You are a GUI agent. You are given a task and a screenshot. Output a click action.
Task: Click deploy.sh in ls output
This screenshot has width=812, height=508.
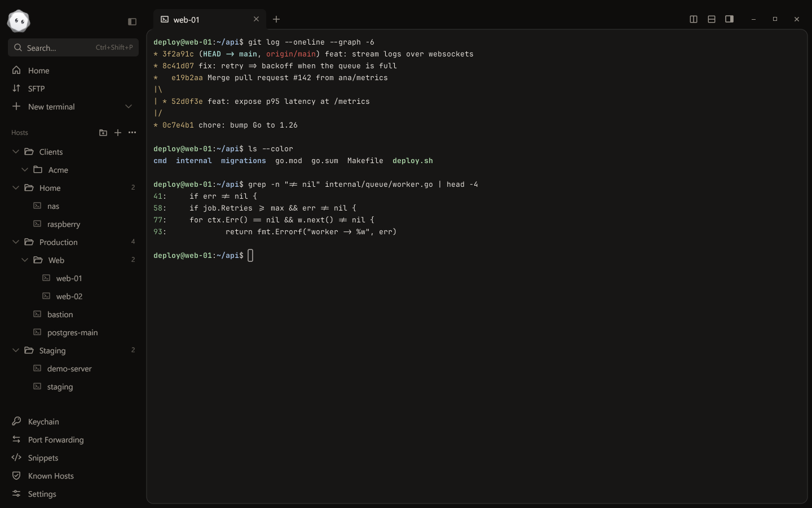tap(413, 161)
